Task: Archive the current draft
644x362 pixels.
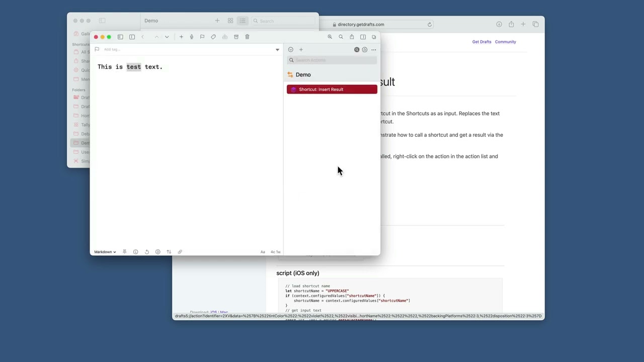Action: [236, 37]
